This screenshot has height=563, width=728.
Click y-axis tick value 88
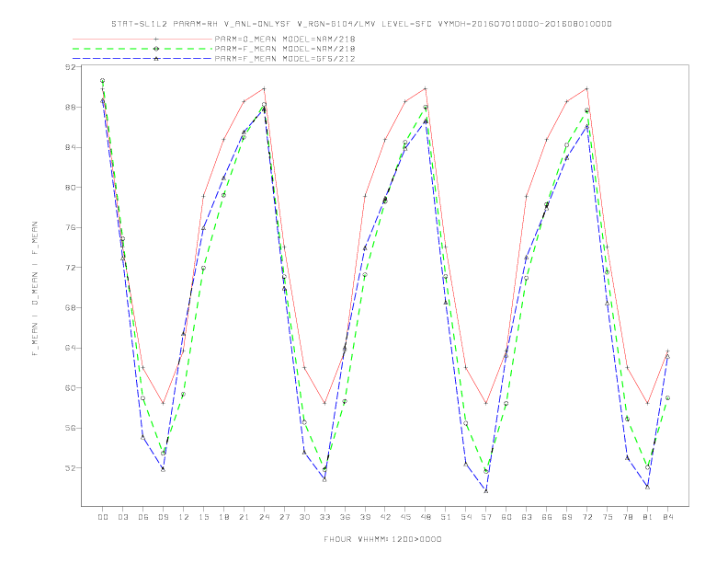[x=70, y=107]
